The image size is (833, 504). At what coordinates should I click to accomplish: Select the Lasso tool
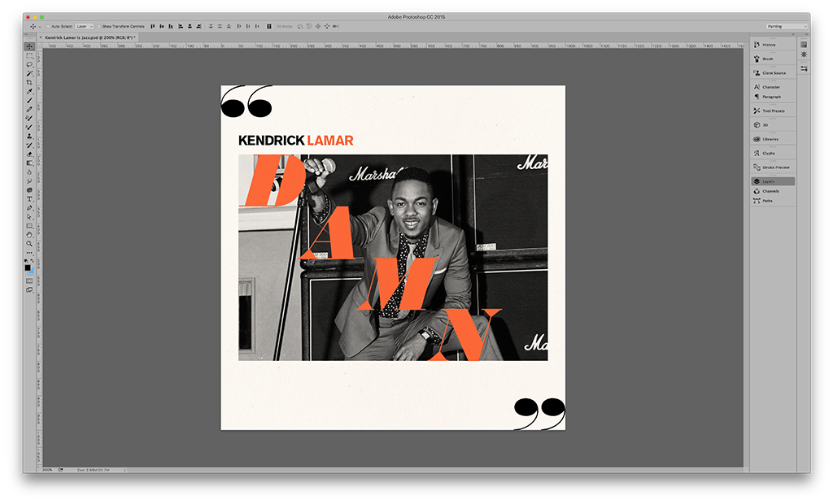pos(29,64)
